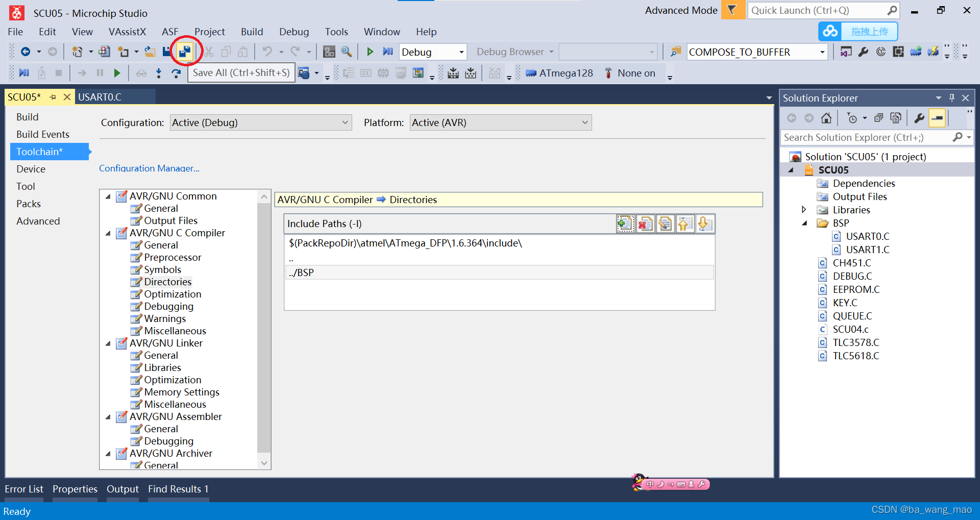Collapse the AVR/GNU Linker node
This screenshot has height=520, width=980.
click(x=108, y=343)
